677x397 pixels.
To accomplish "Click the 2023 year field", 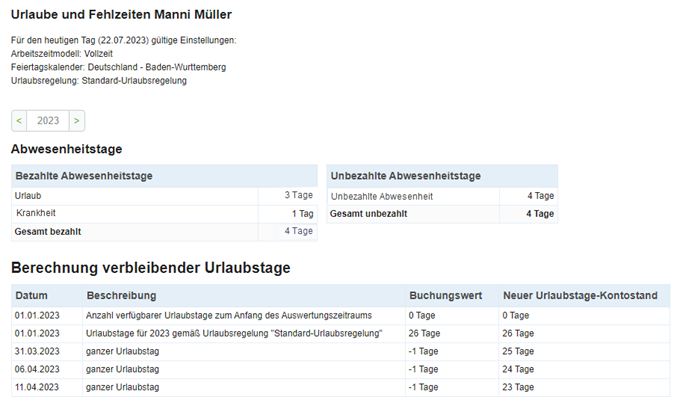I will [48, 121].
